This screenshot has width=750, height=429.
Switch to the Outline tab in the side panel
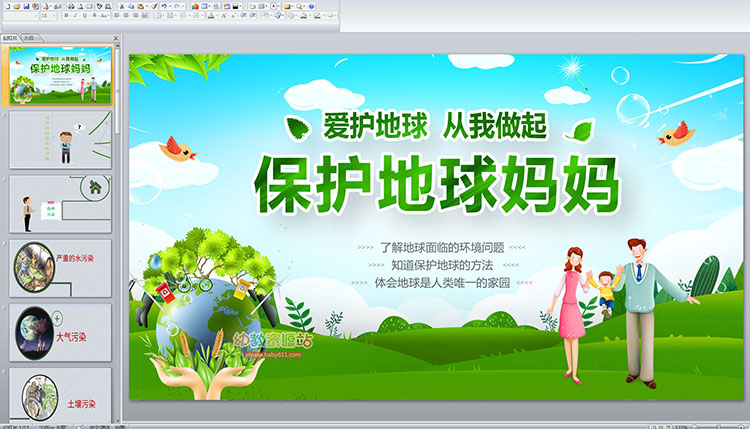[30, 38]
